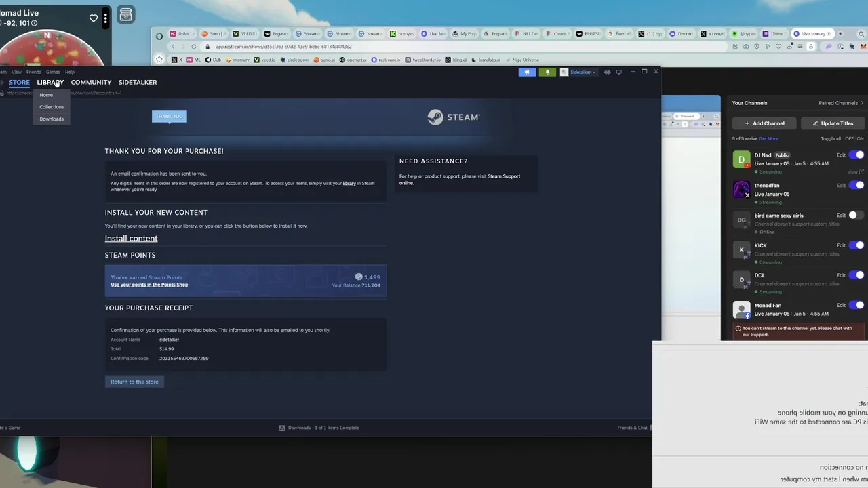Click the info icon beside coordinates
The height and width of the screenshot is (488, 868).
(x=34, y=23)
